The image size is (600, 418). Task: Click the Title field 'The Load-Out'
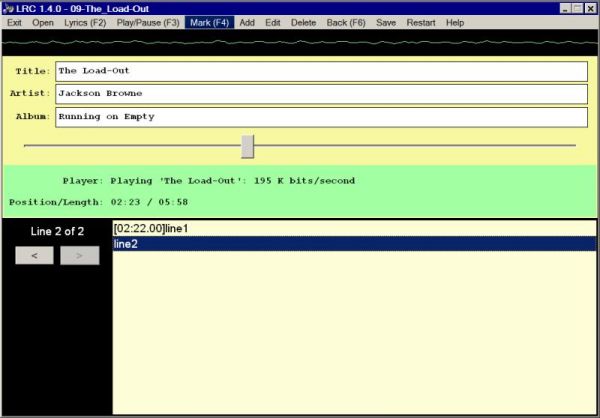321,71
